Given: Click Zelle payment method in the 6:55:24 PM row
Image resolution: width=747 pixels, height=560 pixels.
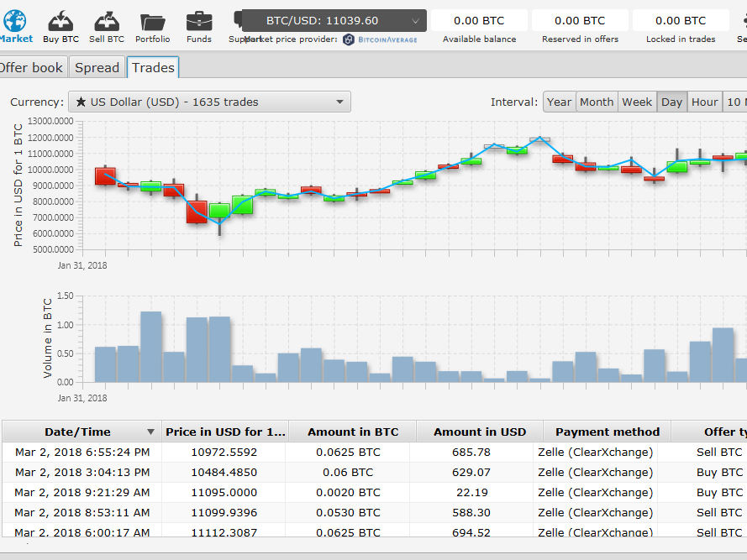Looking at the screenshot, I should click(596, 453).
